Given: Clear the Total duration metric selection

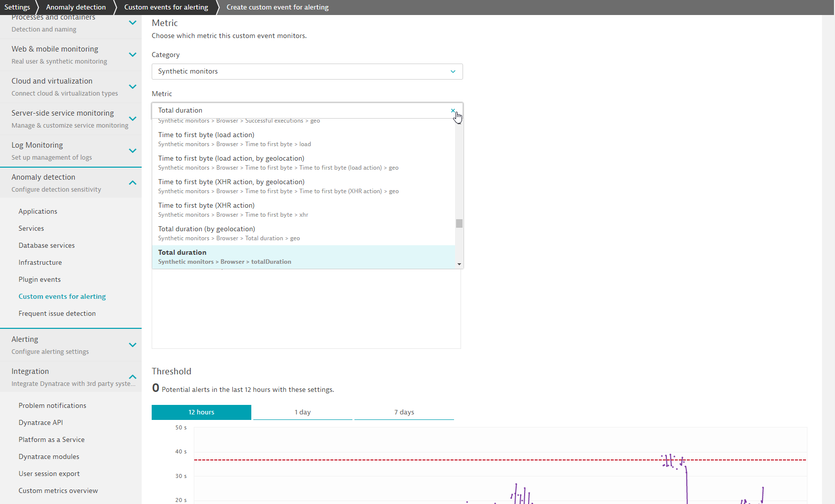Looking at the screenshot, I should (453, 111).
